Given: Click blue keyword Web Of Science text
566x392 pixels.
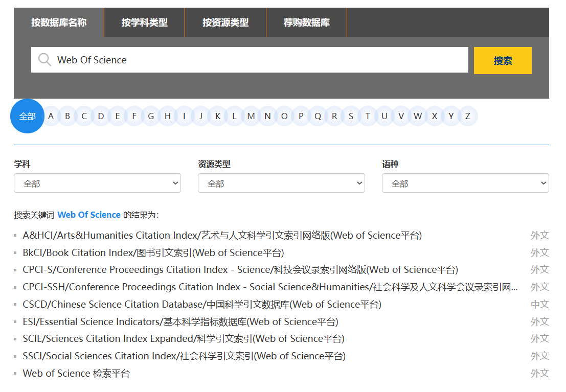Looking at the screenshot, I should point(89,215).
